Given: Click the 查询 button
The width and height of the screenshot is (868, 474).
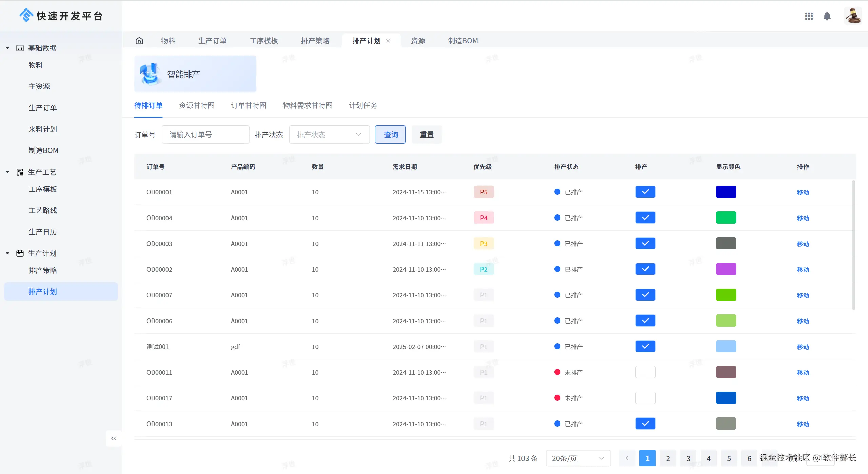Looking at the screenshot, I should 390,135.
